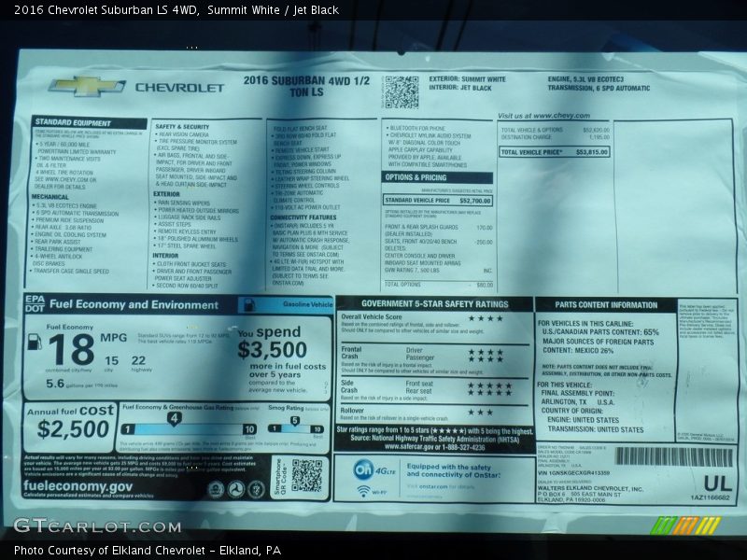Click '5.6 gallons per 100 miles'
Screen dimensions: 747x560
point(81,384)
